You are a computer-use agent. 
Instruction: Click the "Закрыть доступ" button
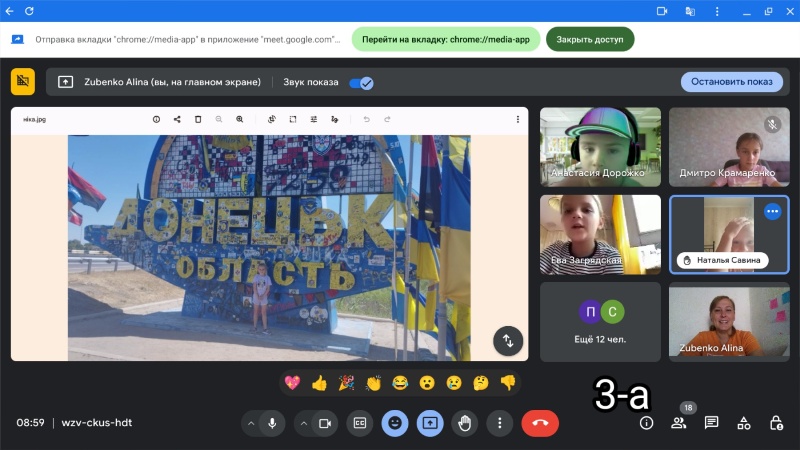589,40
